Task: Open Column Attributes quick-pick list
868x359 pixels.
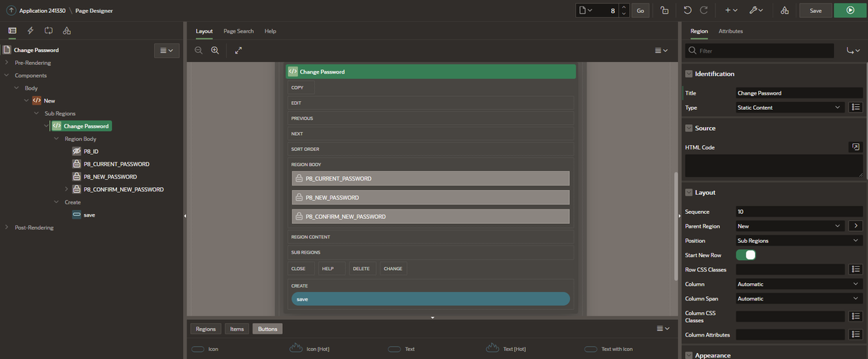Action: tap(856, 334)
